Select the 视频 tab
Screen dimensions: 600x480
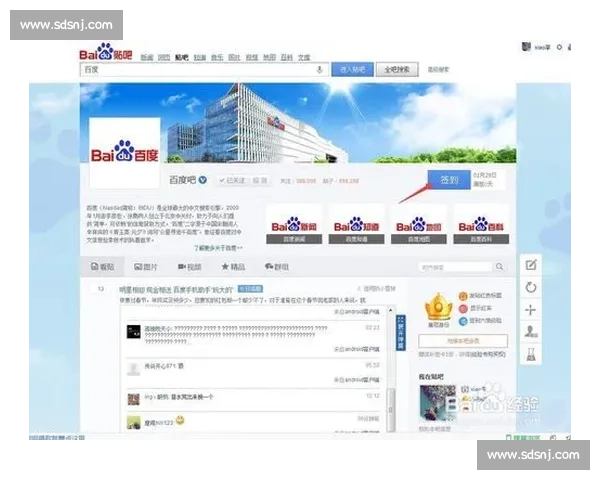189,267
